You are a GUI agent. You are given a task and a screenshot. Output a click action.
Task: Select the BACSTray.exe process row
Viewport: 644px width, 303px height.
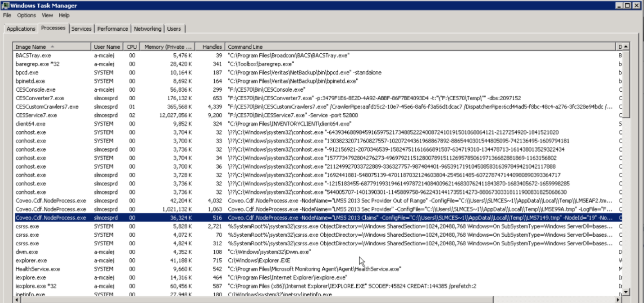coord(318,56)
